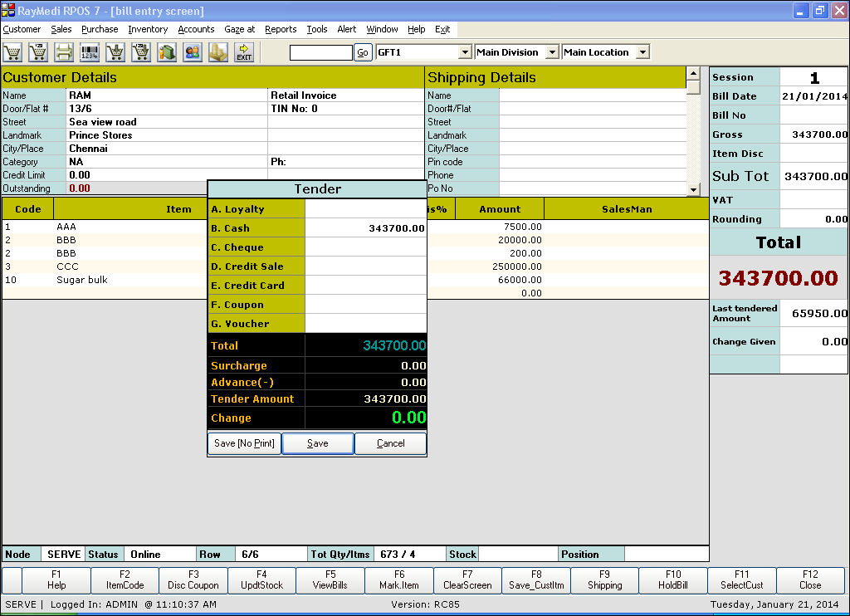Screen dimensions: 850x616
Task: Open the Reports menu
Action: click(x=281, y=29)
